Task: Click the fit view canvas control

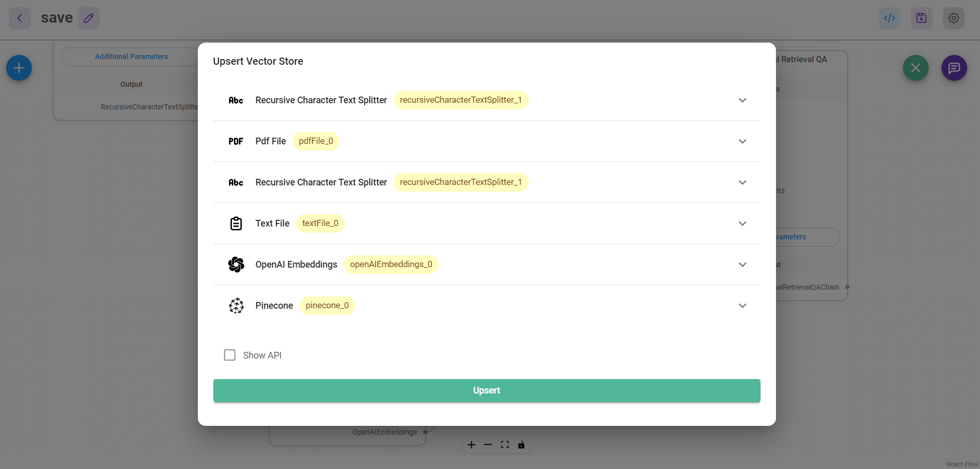Action: click(505, 445)
